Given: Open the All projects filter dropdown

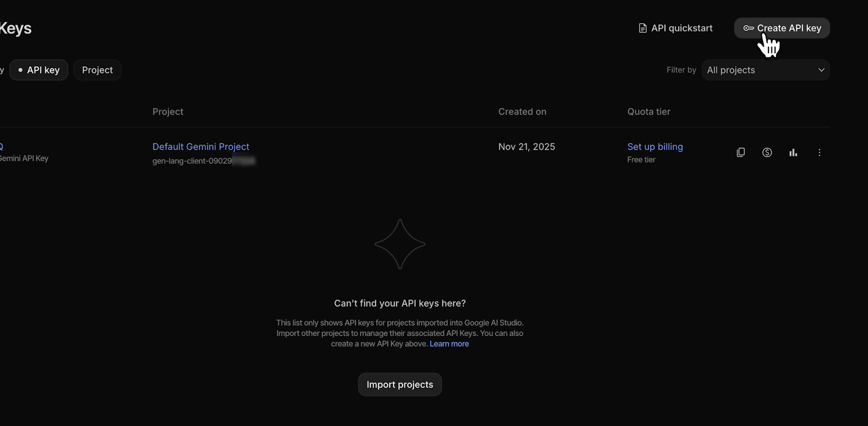Looking at the screenshot, I should pos(766,70).
